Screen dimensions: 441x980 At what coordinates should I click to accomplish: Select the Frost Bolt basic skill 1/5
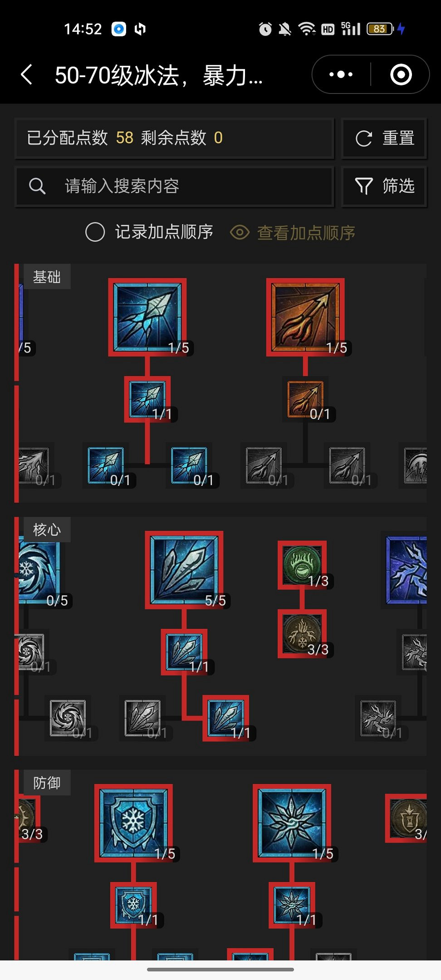click(147, 317)
